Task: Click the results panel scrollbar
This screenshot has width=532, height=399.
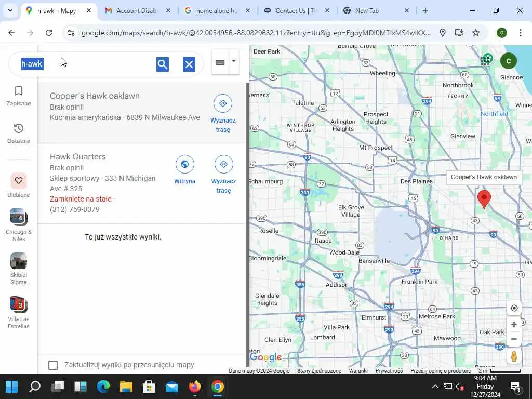Action: [x=248, y=224]
